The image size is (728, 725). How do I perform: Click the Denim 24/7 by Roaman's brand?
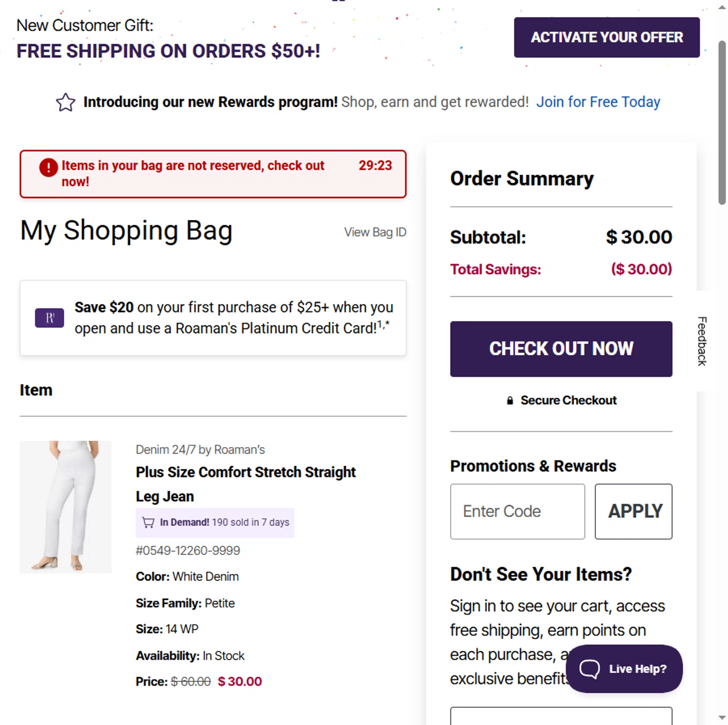point(200,450)
